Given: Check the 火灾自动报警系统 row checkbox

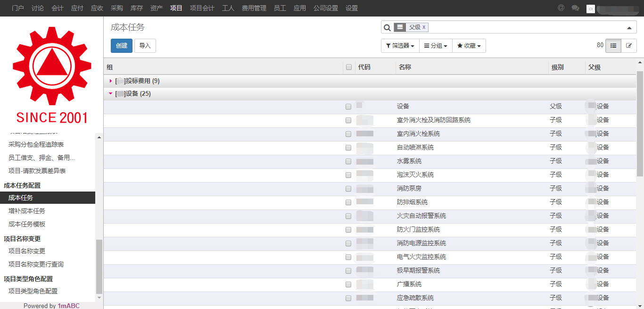Looking at the screenshot, I should point(348,216).
